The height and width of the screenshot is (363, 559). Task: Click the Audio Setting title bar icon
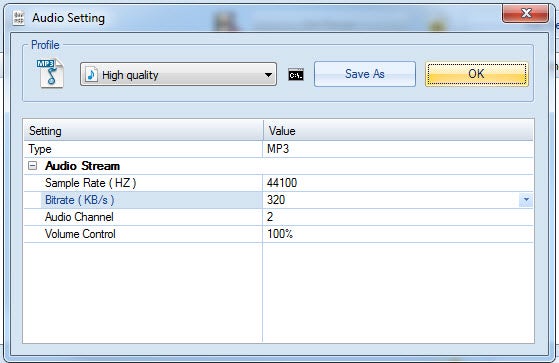19,18
